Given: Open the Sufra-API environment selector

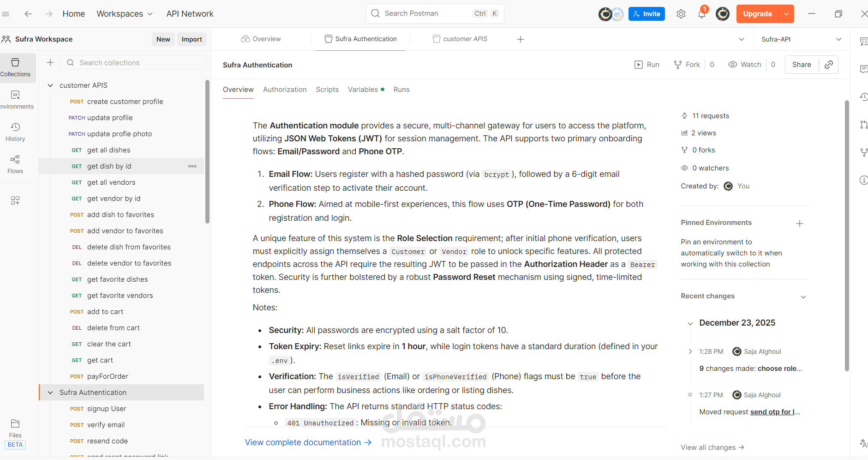Looking at the screenshot, I should (802, 39).
